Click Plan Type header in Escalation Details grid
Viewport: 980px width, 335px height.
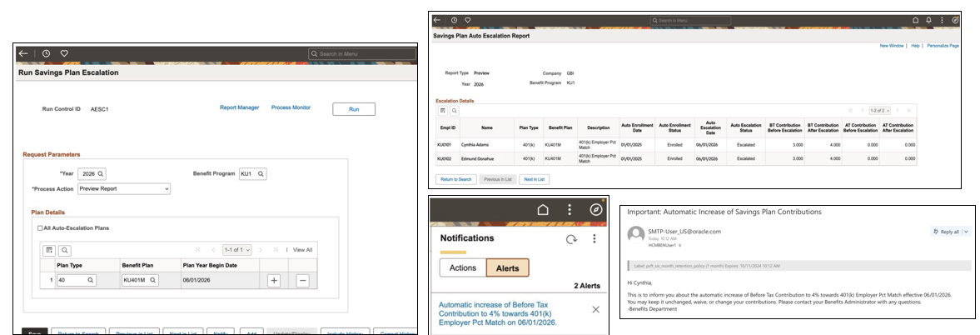[x=529, y=127]
